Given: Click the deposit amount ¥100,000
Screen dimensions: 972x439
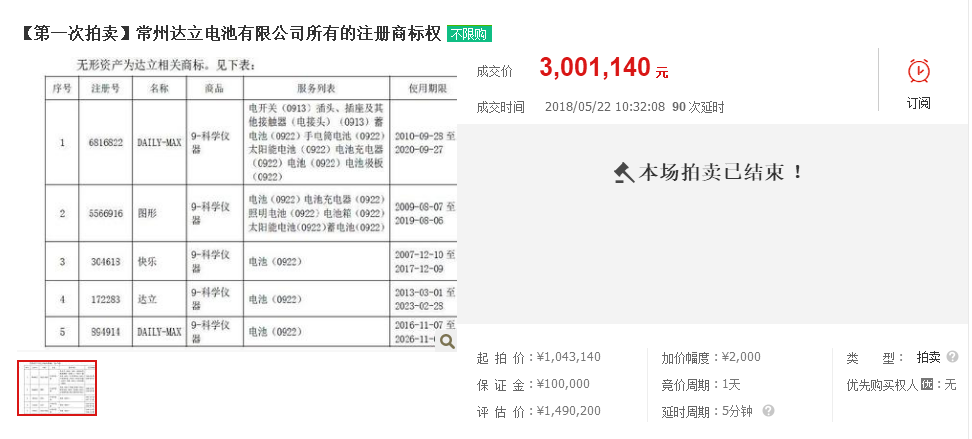Looking at the screenshot, I should tap(563, 384).
